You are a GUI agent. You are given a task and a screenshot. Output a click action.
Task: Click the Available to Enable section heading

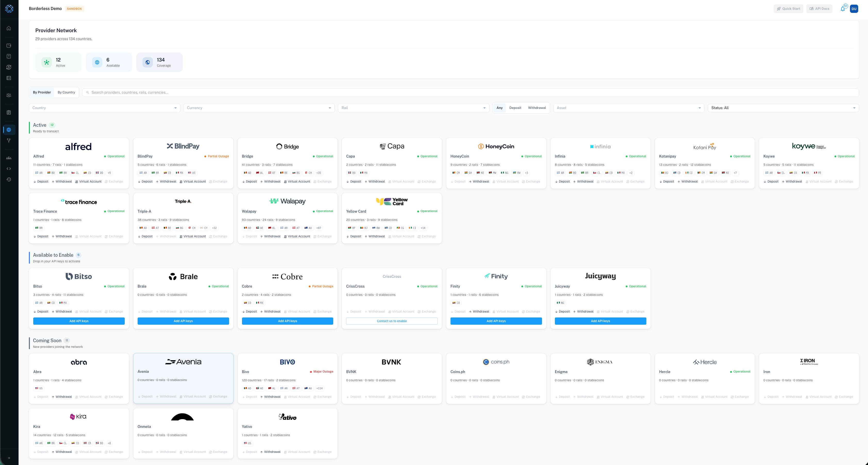pos(53,255)
